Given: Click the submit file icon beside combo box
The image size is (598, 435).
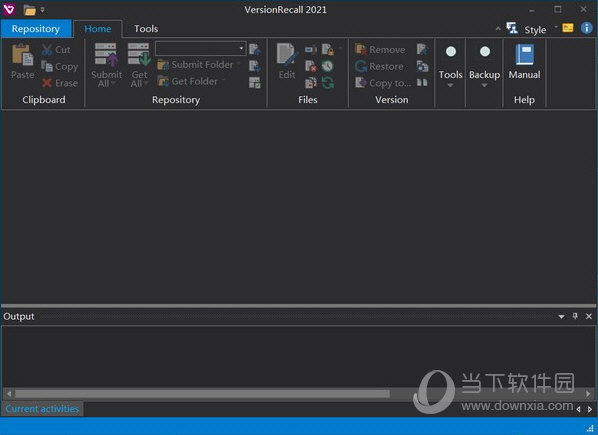Looking at the screenshot, I should [255, 49].
